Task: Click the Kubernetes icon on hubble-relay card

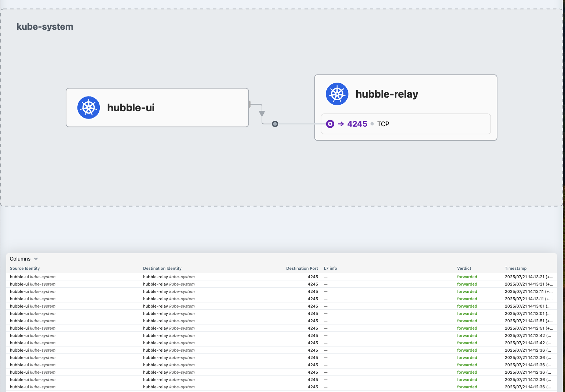Action: click(x=337, y=94)
